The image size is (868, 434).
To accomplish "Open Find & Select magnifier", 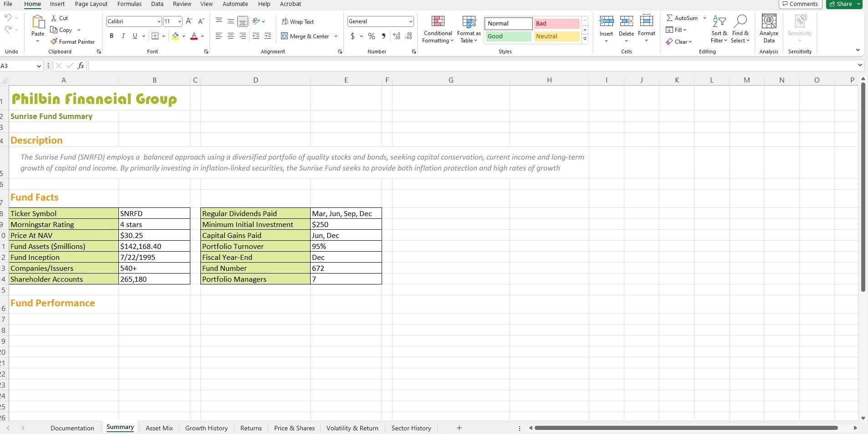I will pos(740,29).
